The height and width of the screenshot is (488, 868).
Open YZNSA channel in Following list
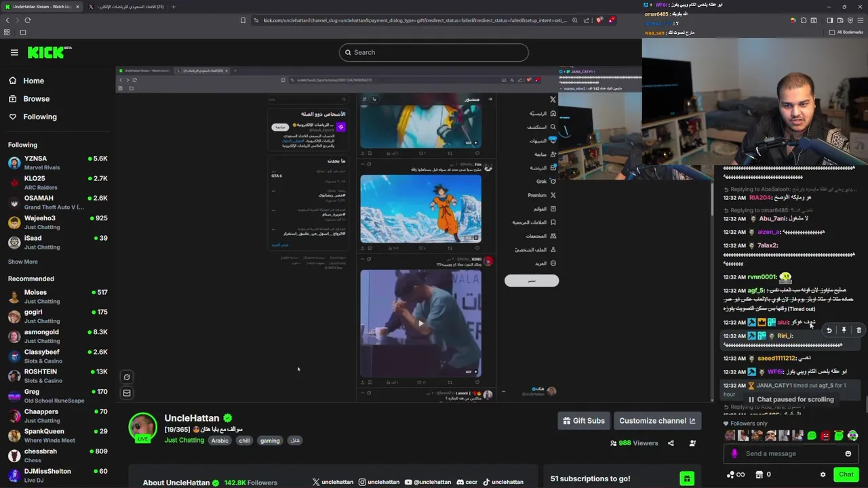tap(58, 163)
